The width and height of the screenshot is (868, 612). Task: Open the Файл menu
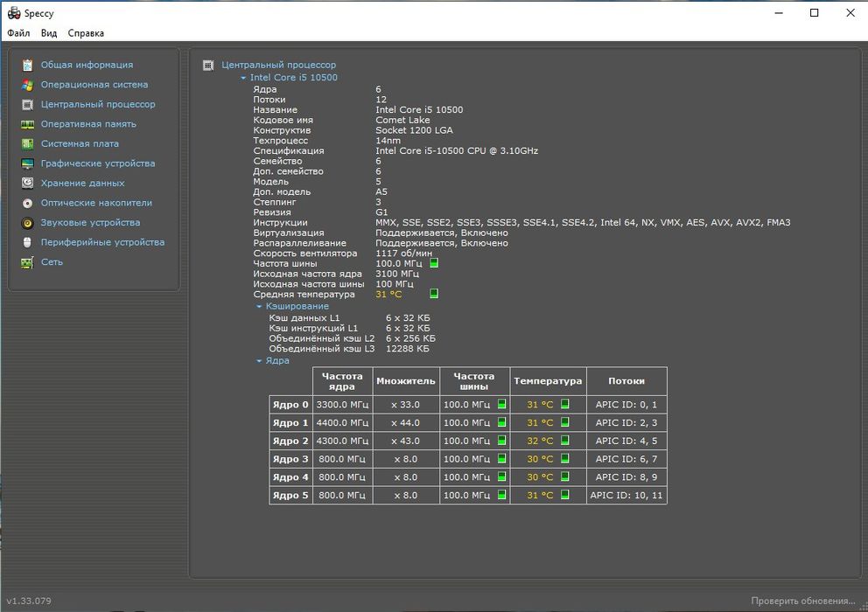18,33
